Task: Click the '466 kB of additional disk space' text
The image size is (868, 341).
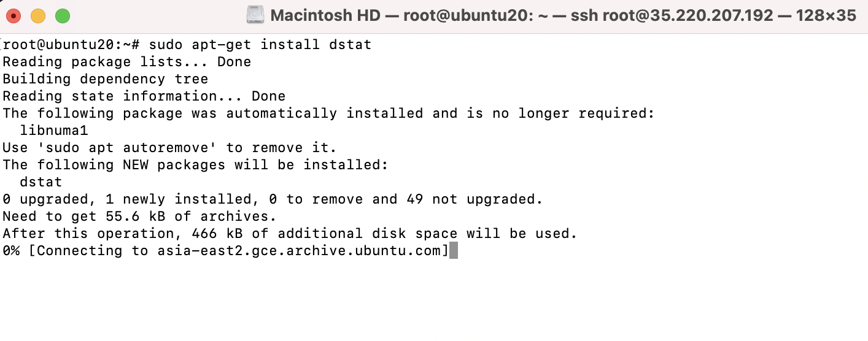Action: (325, 234)
